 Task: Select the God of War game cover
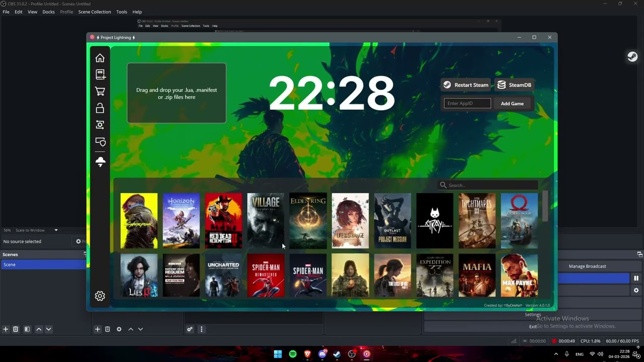[x=519, y=221]
